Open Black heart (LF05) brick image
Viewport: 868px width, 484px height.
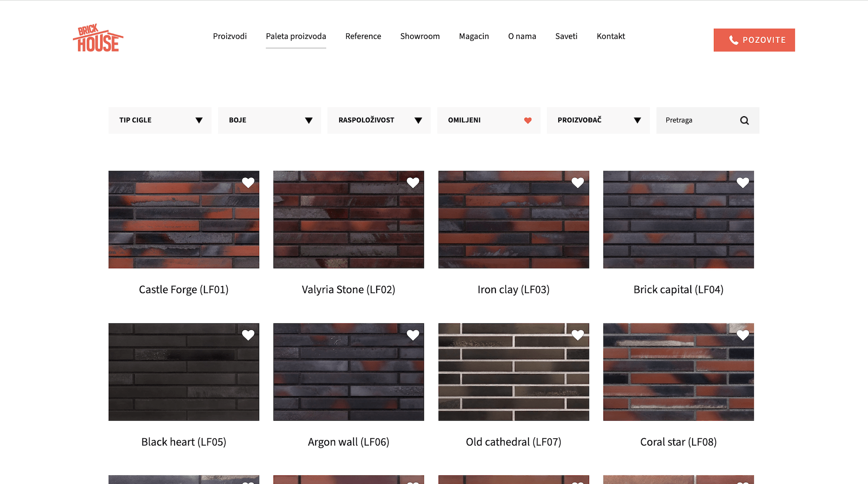(184, 372)
